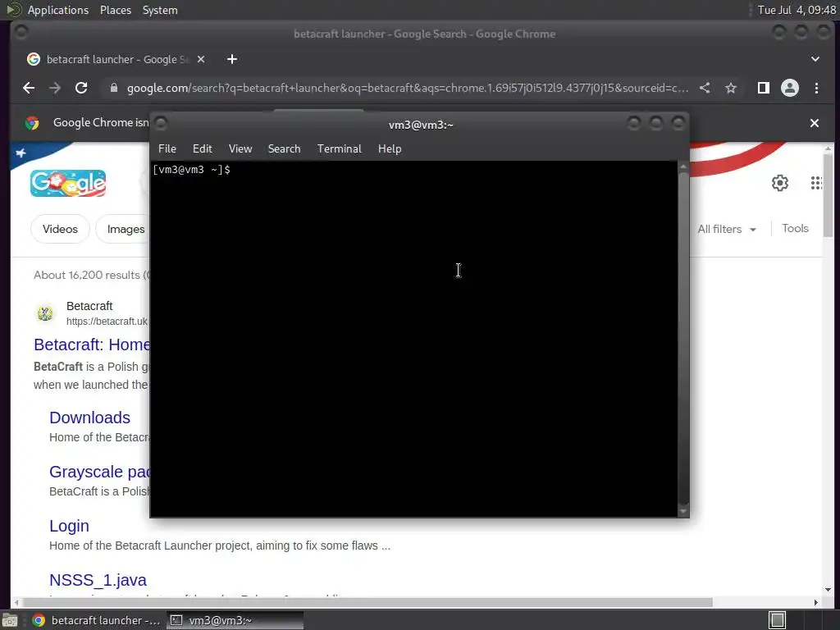
Task: Click the Chrome address bar URL
Action: [x=408, y=88]
